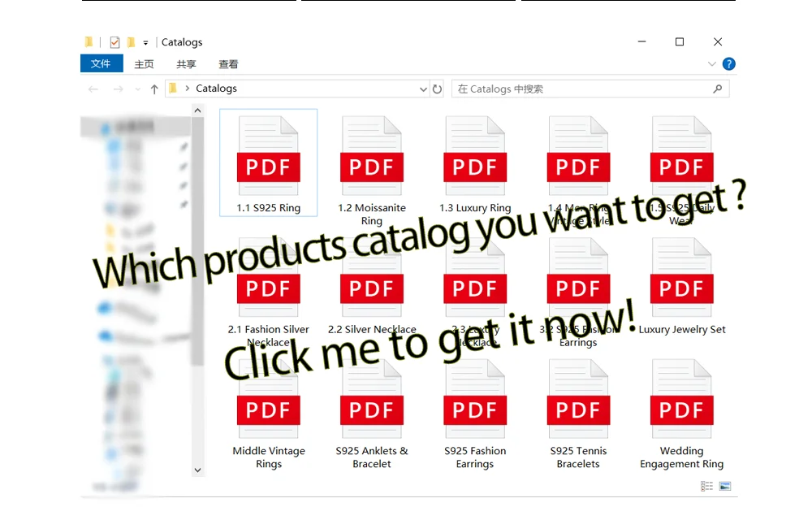Minimize the Catalogs window
This screenshot has width=812, height=507.
coord(641,41)
